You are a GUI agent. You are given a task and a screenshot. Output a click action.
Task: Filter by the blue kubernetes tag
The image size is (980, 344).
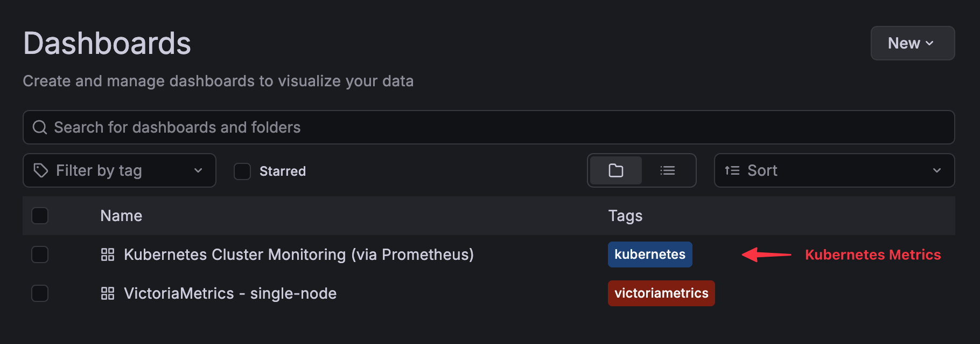point(650,254)
